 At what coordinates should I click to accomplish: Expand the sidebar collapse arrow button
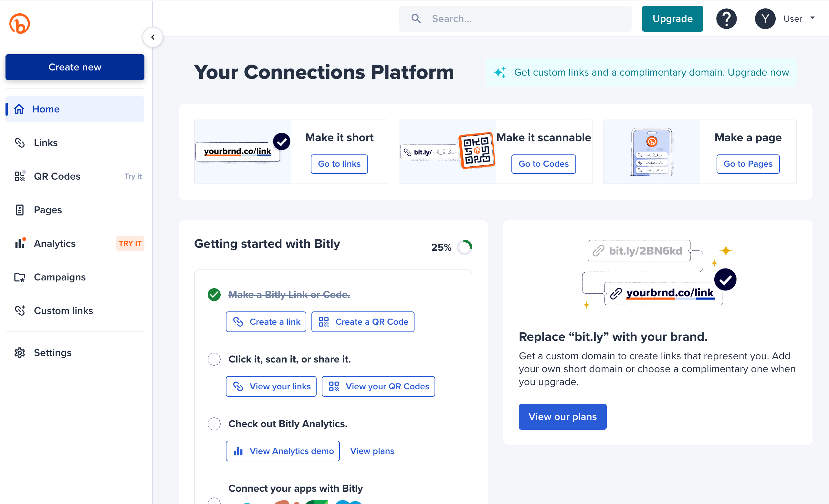point(153,37)
